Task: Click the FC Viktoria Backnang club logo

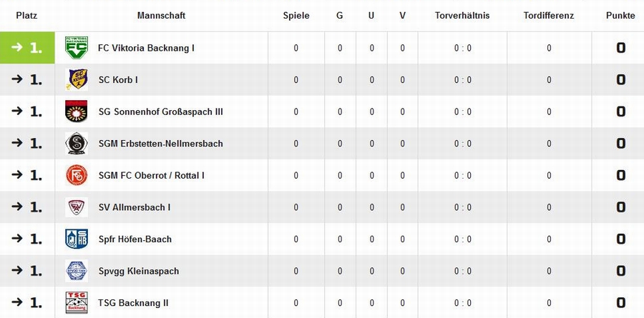Action: (77, 48)
